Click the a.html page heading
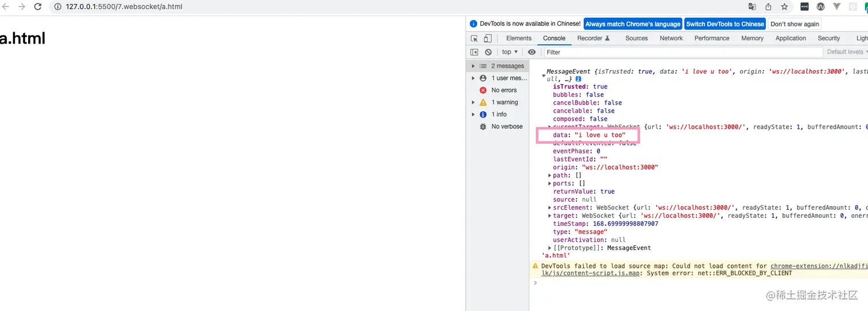The image size is (868, 311). [x=22, y=39]
